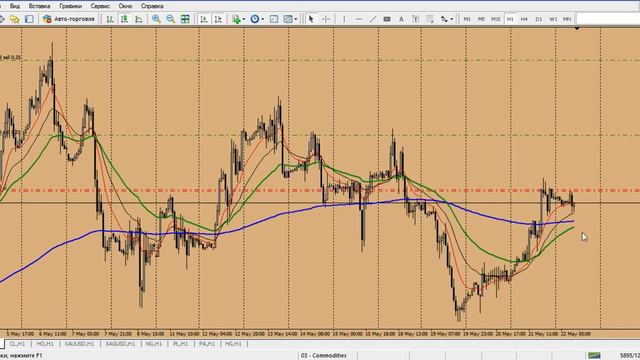This screenshot has width=640, height=360.
Task: Switch chart to bar chart mode
Action: [110, 19]
